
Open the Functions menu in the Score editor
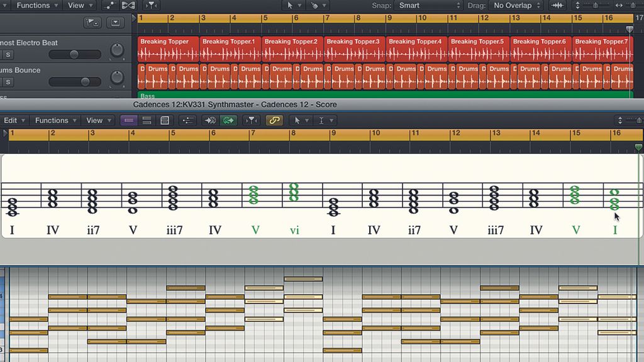coord(55,119)
